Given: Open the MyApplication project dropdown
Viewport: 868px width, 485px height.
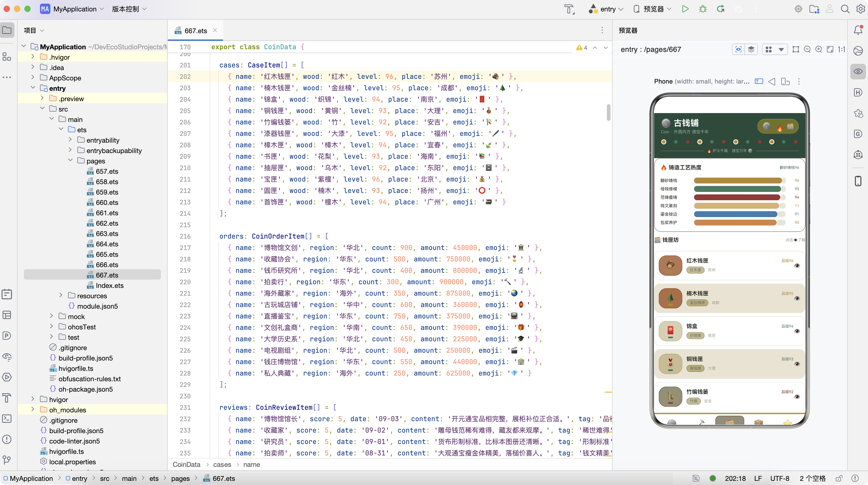Looking at the screenshot, I should pos(72,9).
